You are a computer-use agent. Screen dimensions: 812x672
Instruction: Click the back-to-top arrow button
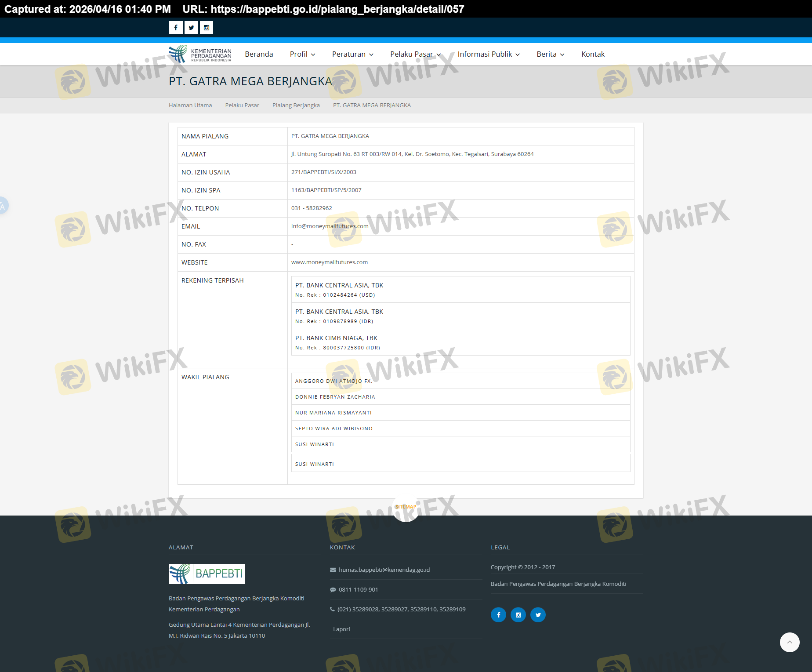click(x=790, y=642)
